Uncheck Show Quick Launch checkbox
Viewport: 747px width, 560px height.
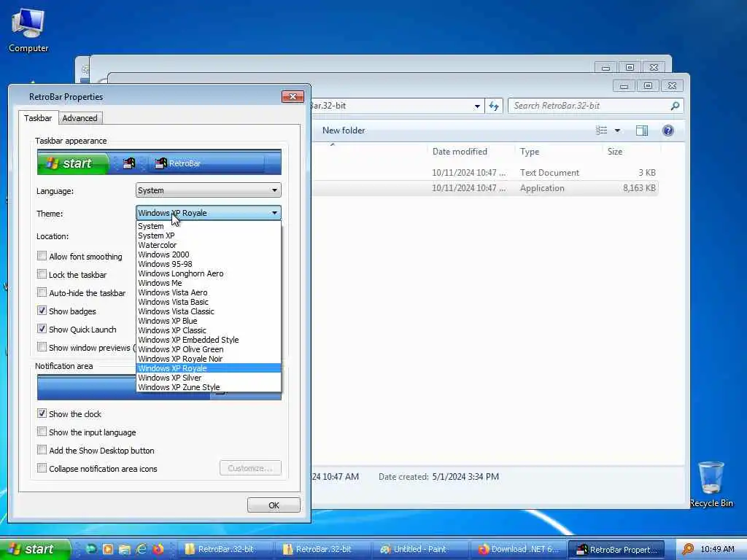[42, 329]
